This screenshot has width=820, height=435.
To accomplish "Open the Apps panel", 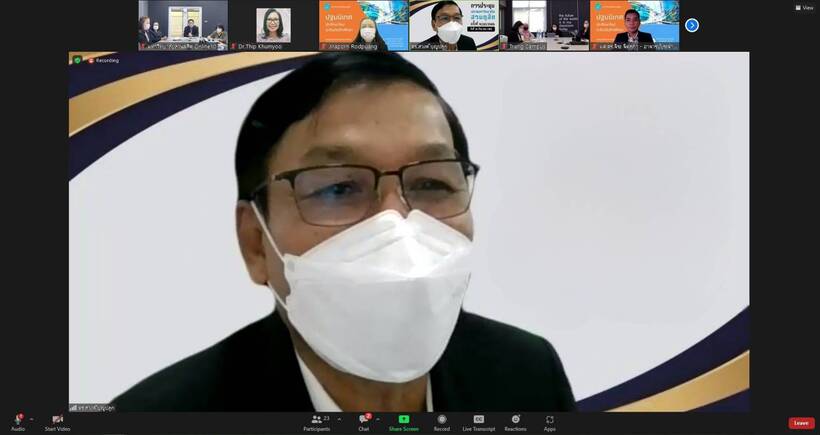I will click(550, 422).
